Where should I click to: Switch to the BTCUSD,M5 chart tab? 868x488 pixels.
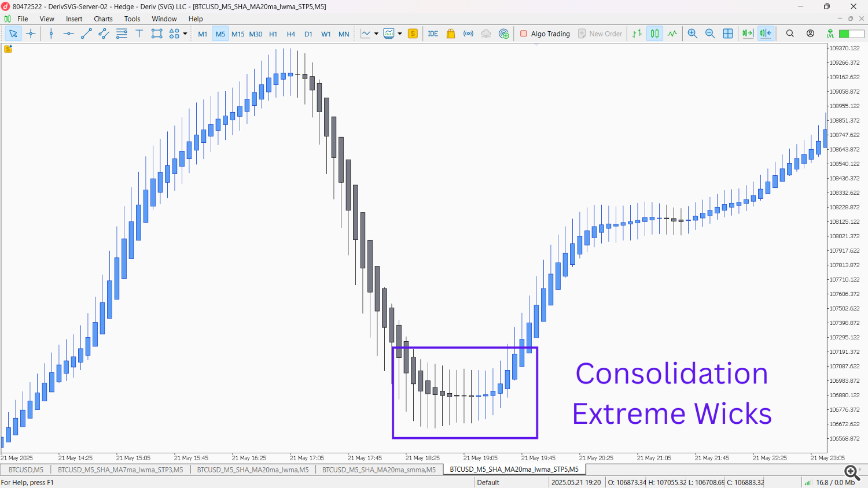coord(26,469)
